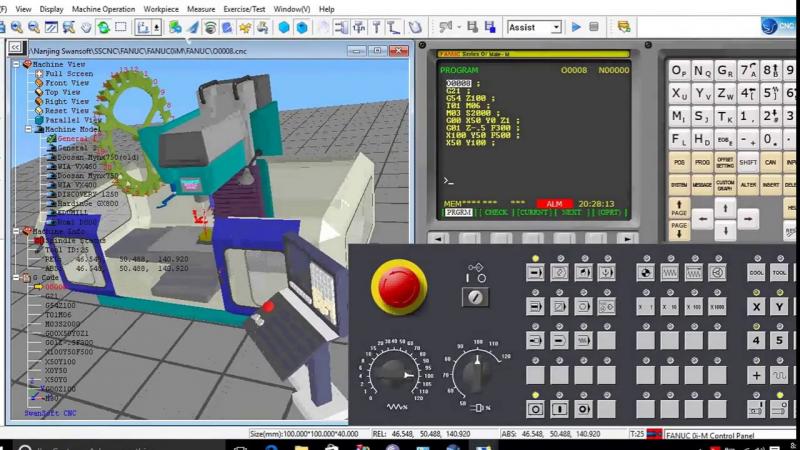The image size is (800, 450).
Task: Click the red emergency stop button
Action: pos(399,287)
